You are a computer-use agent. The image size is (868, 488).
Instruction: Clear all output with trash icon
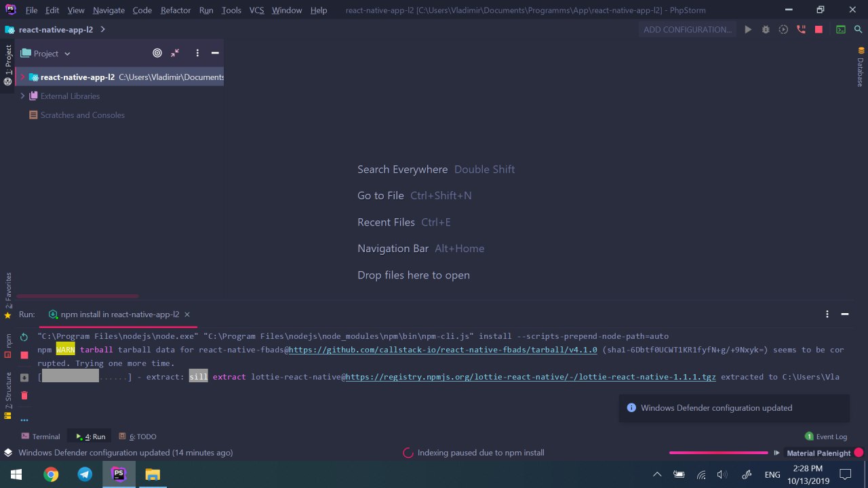click(x=24, y=396)
